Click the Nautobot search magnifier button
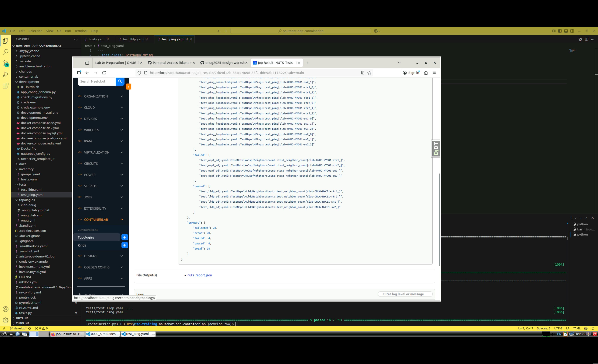 120,82
